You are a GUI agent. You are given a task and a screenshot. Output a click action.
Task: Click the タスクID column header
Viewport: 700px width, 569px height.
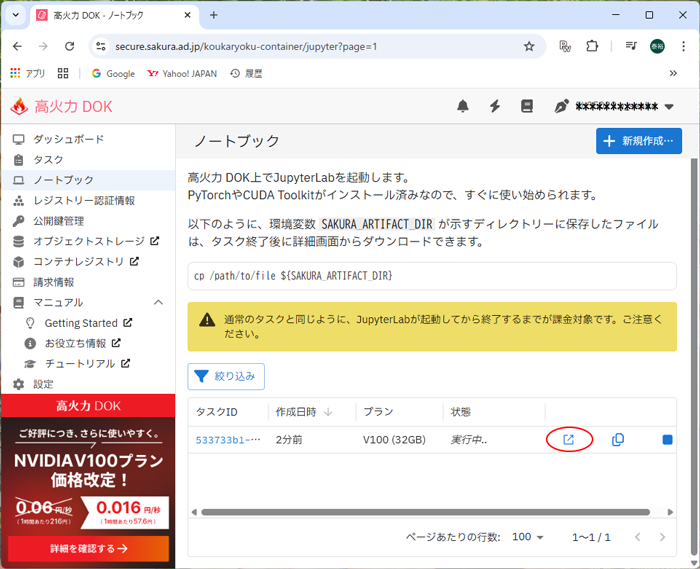pos(217,411)
